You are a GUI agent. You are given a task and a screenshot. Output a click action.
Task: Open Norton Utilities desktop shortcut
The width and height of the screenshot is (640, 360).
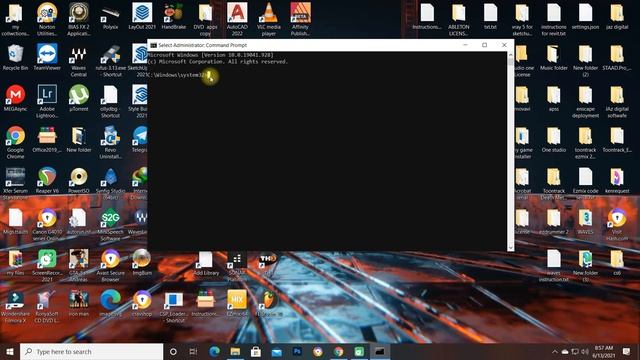pyautogui.click(x=47, y=19)
